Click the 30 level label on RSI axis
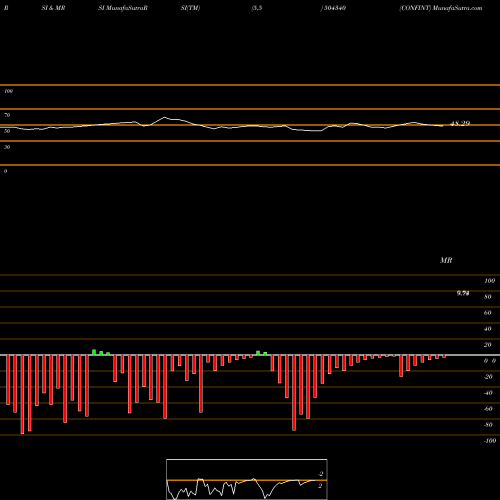This screenshot has height=500, width=500. (7, 147)
